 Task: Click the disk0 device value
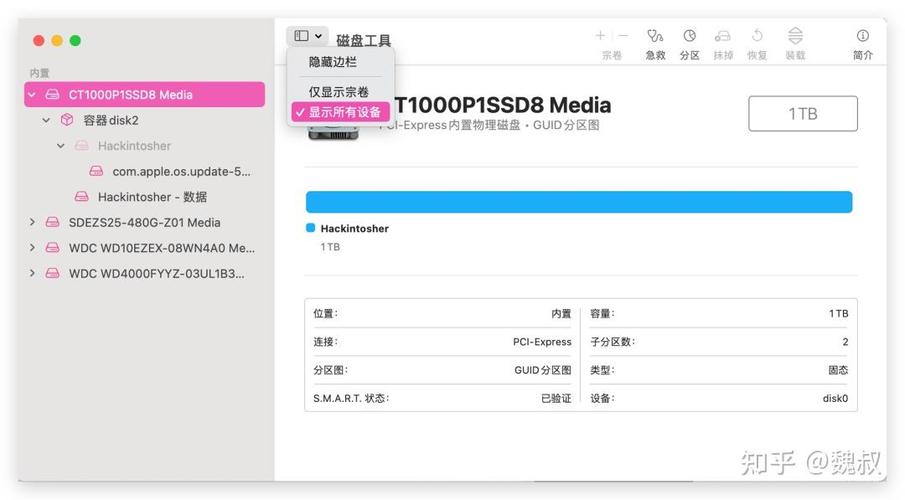tap(835, 398)
